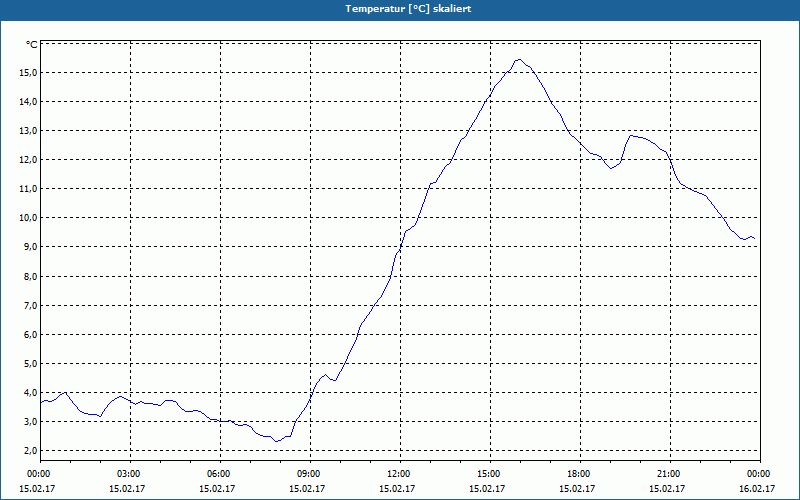Click the 11,0 y-axis label
Viewport: 800px width, 500px height.
pyautogui.click(x=28, y=189)
